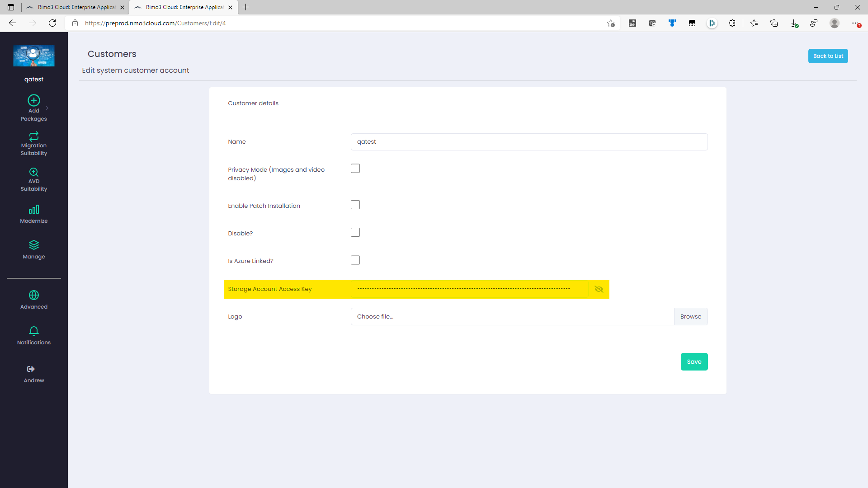
Task: Click the Name input field
Action: click(529, 142)
